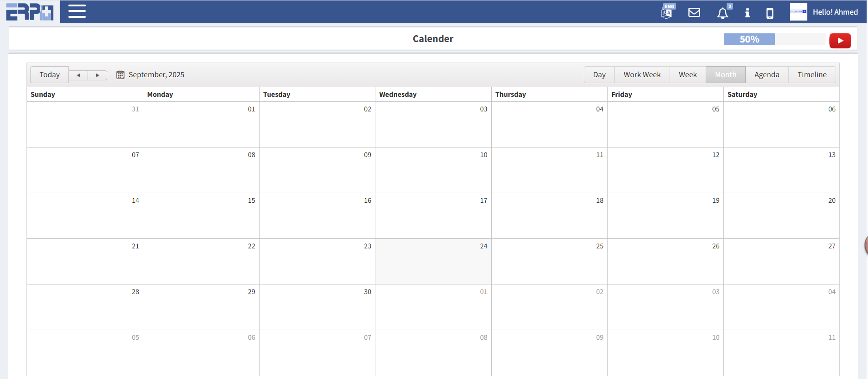Switch to Work Week view

[642, 75]
